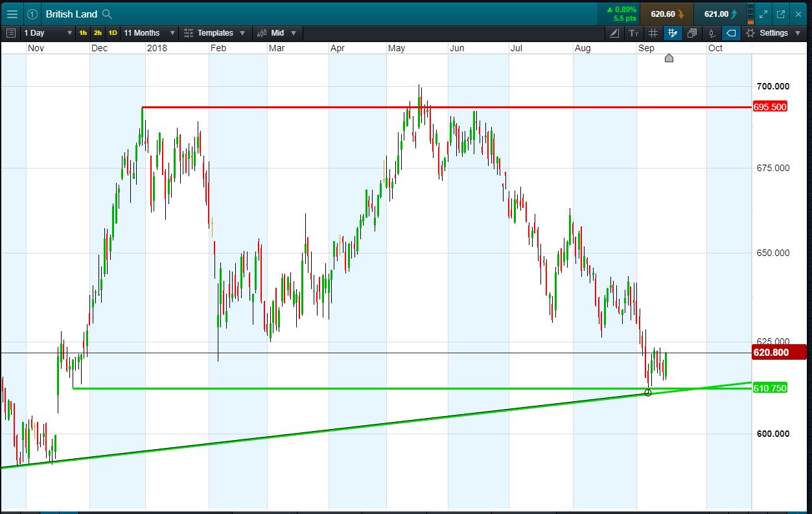Toggle the price label tag display

click(731, 33)
